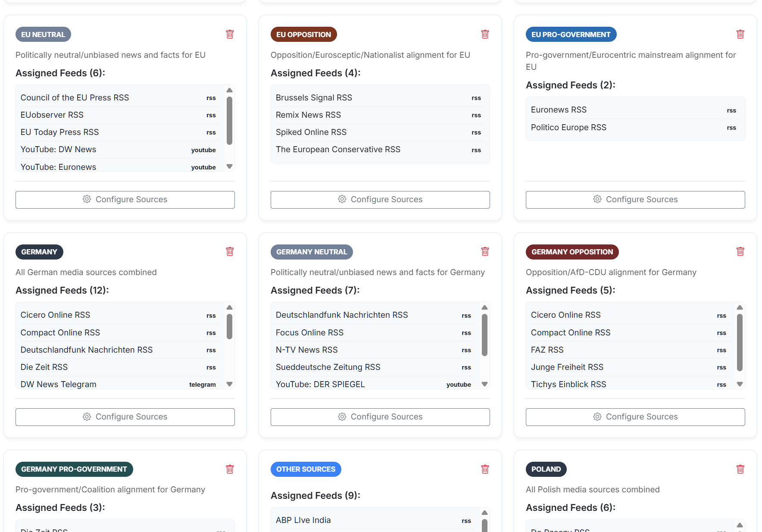Click the GERMANY PRO-GOVERNMENT badge
This screenshot has height=532, width=762.
74,469
